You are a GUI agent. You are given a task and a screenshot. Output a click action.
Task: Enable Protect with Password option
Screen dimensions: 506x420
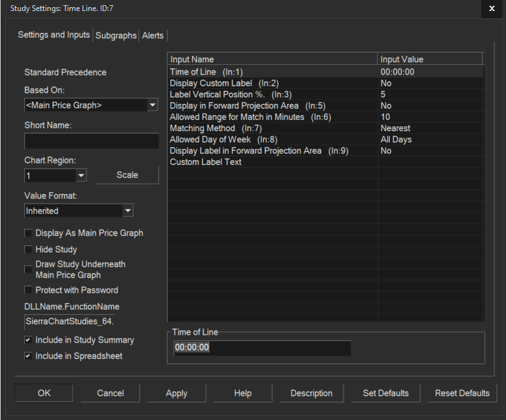pyautogui.click(x=28, y=290)
